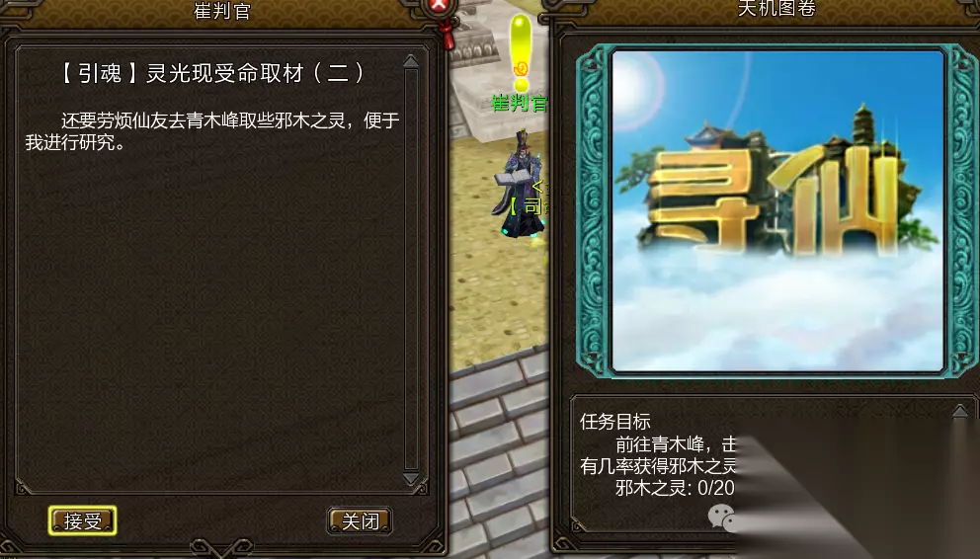Click the 【司 title tag beside the NPC
Screen dimensions: 980x559
point(527,206)
